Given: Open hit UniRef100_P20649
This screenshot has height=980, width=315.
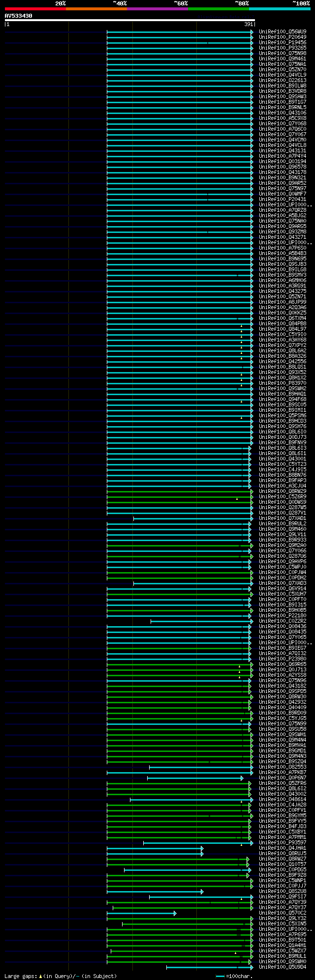Looking at the screenshot, I should coord(283,37).
